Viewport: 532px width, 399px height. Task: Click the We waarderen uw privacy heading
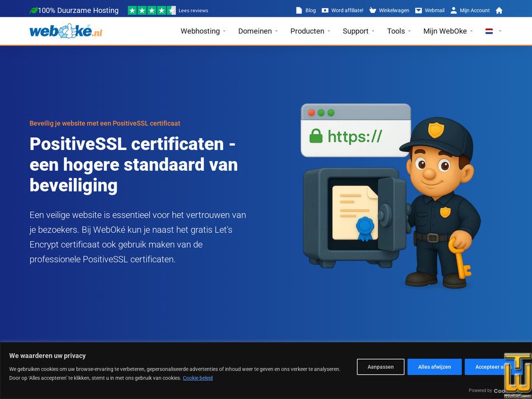pos(48,355)
